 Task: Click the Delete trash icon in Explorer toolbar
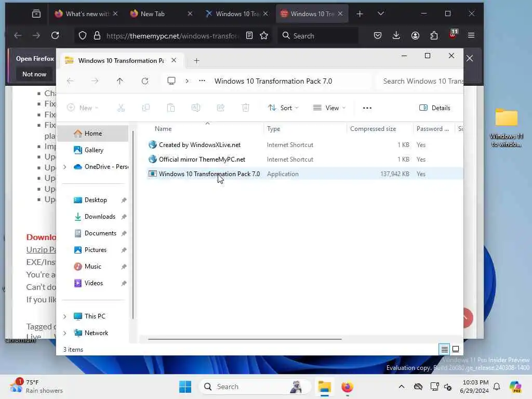pos(246,108)
